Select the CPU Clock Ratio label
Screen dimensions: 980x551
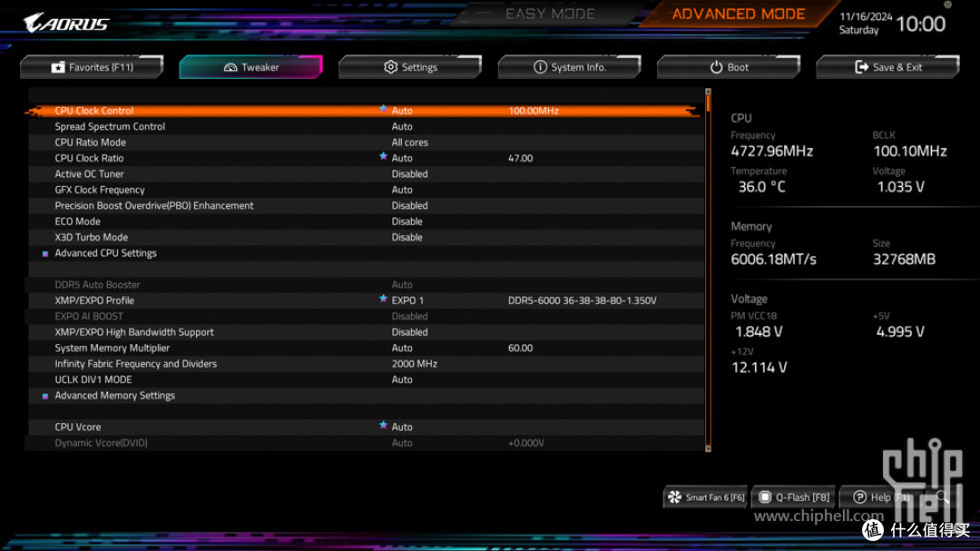[x=89, y=158]
